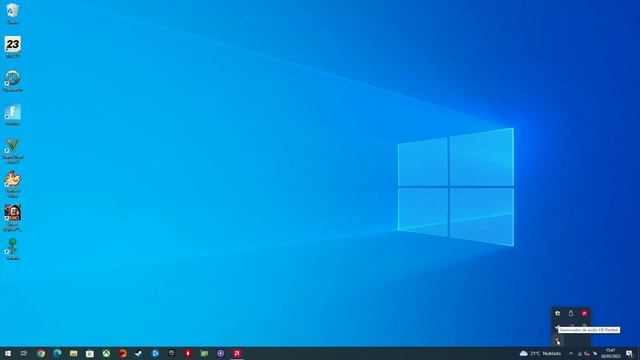Click the red icon in tray overflow popup
The image size is (640, 360).
click(584, 313)
